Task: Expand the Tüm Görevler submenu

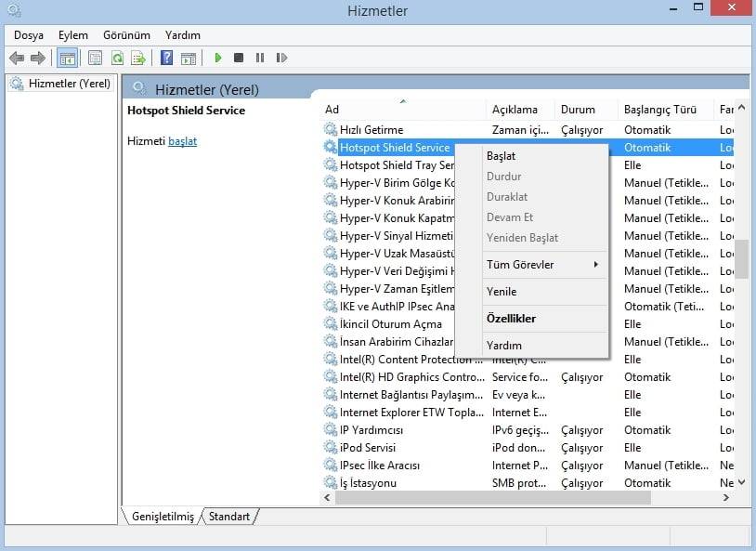Action: coord(545,265)
